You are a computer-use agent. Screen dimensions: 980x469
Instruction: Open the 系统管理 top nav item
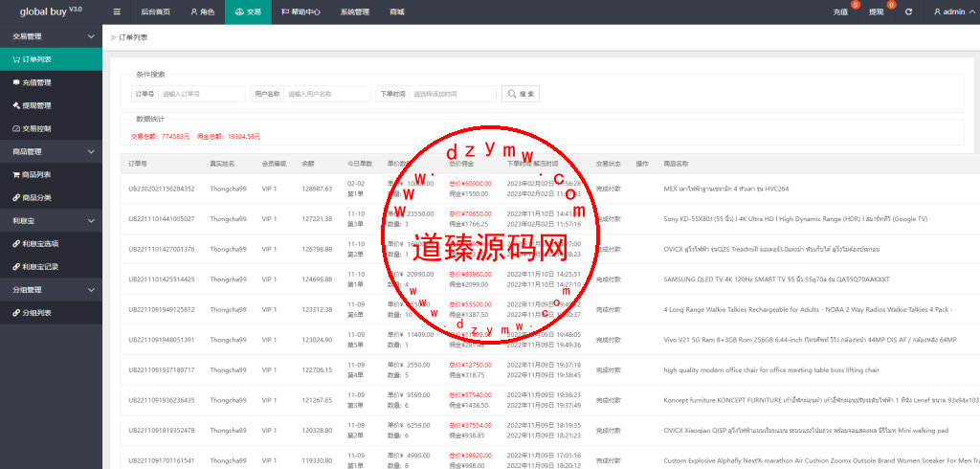[354, 11]
